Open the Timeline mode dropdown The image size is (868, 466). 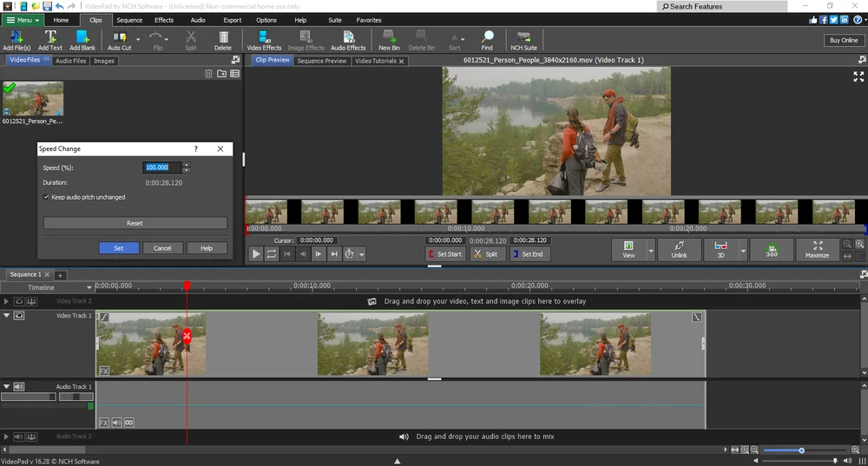coord(89,288)
